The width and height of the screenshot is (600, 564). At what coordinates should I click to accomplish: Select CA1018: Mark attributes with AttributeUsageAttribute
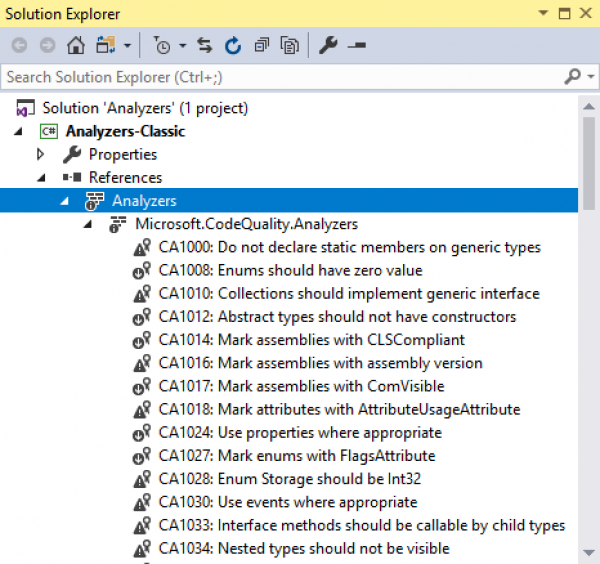(339, 409)
